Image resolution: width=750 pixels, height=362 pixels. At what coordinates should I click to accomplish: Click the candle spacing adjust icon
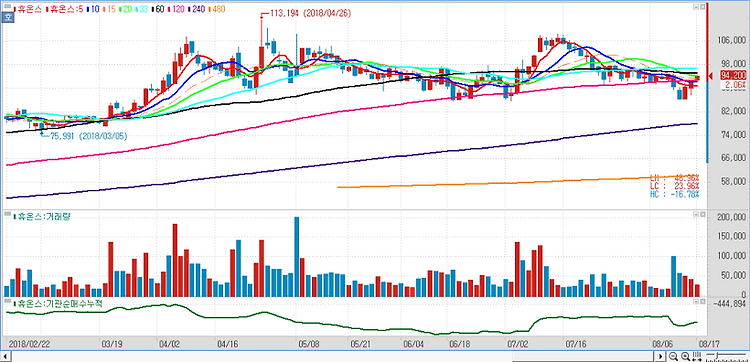tap(697, 356)
